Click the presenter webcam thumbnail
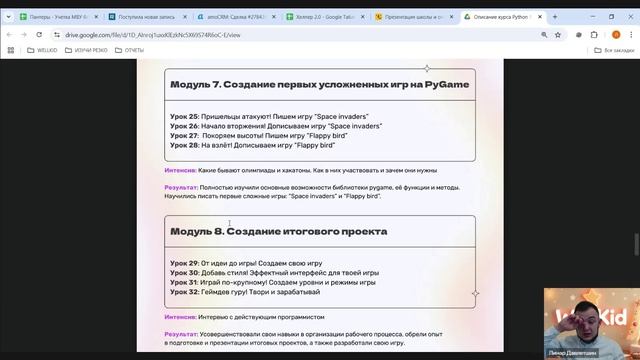The width and height of the screenshot is (640, 360). coord(592,324)
